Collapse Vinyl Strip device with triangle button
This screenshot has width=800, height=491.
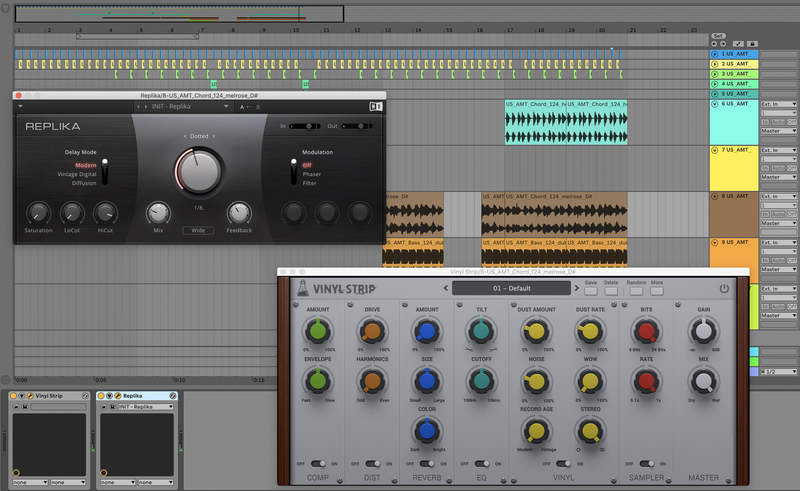[x=22, y=396]
